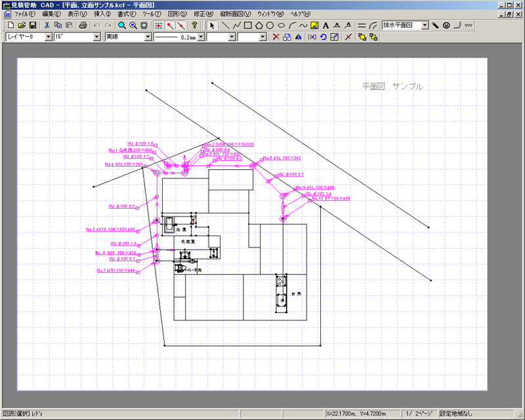Open the 書式(F) menu

pos(127,14)
